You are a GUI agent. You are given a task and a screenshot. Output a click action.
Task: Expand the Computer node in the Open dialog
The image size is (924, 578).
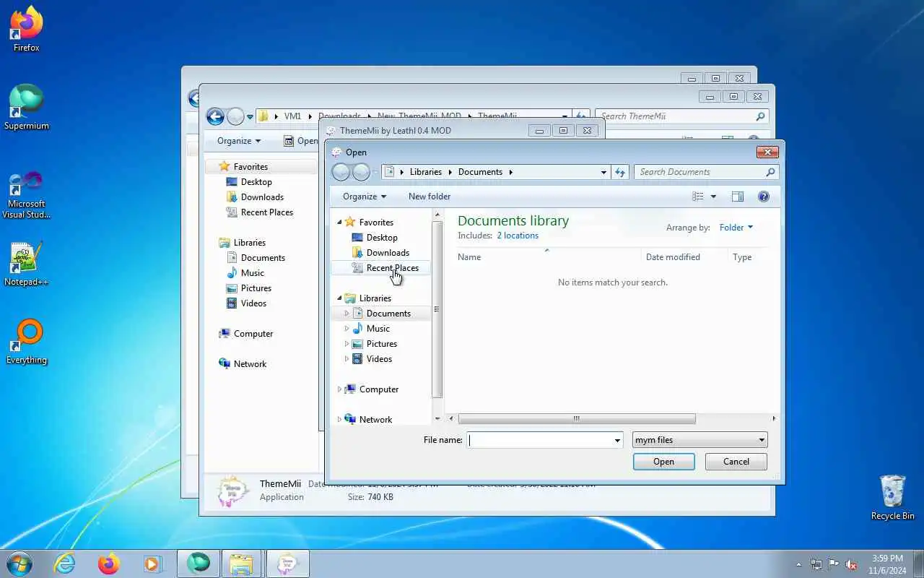point(339,389)
